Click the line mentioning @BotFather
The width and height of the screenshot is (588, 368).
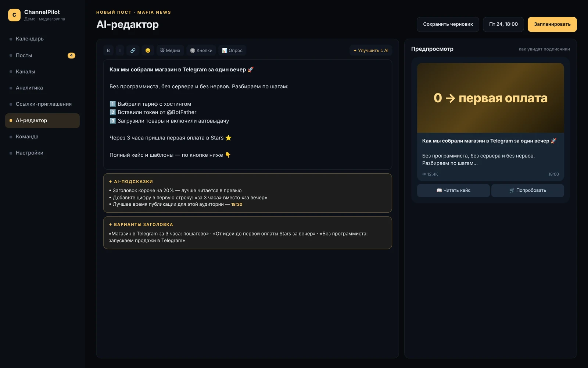[153, 112]
